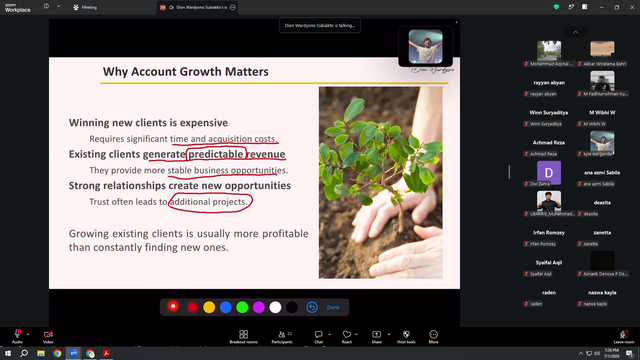Select kyla warganda's video thumbnail
The width and height of the screenshot is (640, 360).
point(602,141)
